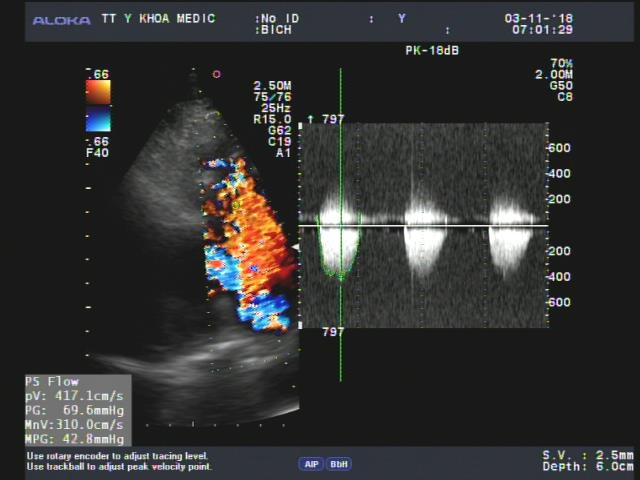Image resolution: width=640 pixels, height=480 pixels.
Task: Select the blue color flow scale bar
Action: pos(98,121)
